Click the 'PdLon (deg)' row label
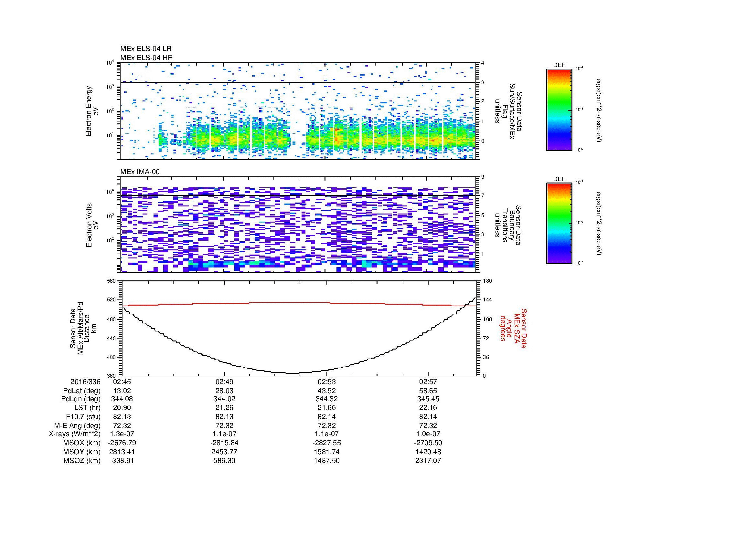 pos(81,399)
